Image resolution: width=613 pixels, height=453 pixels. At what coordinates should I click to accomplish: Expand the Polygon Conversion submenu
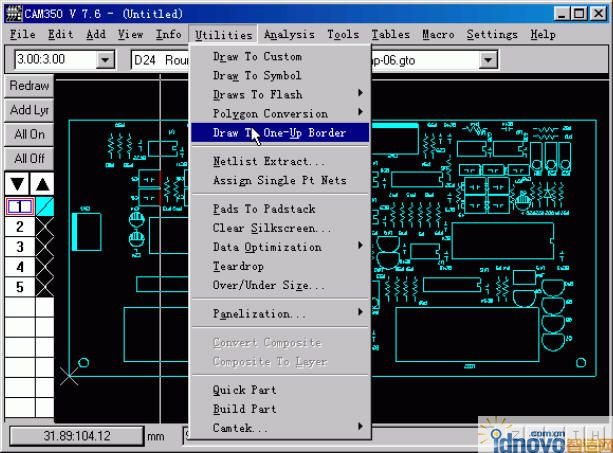click(280, 113)
